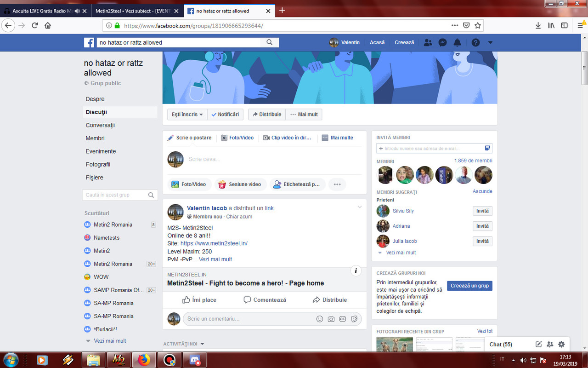The image size is (588, 368).
Task: Save page to Pocket icon
Action: pyautogui.click(x=466, y=25)
